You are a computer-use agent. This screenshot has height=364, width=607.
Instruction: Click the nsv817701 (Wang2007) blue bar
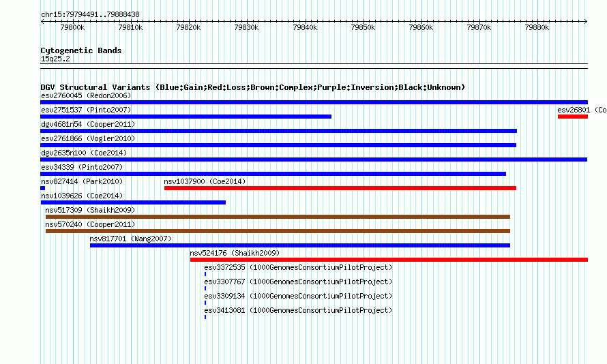point(300,245)
